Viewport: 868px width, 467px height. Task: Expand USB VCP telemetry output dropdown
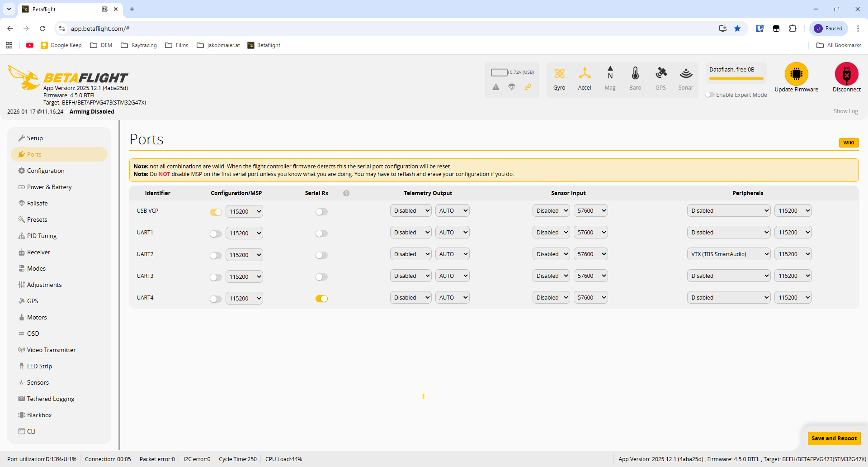point(410,211)
